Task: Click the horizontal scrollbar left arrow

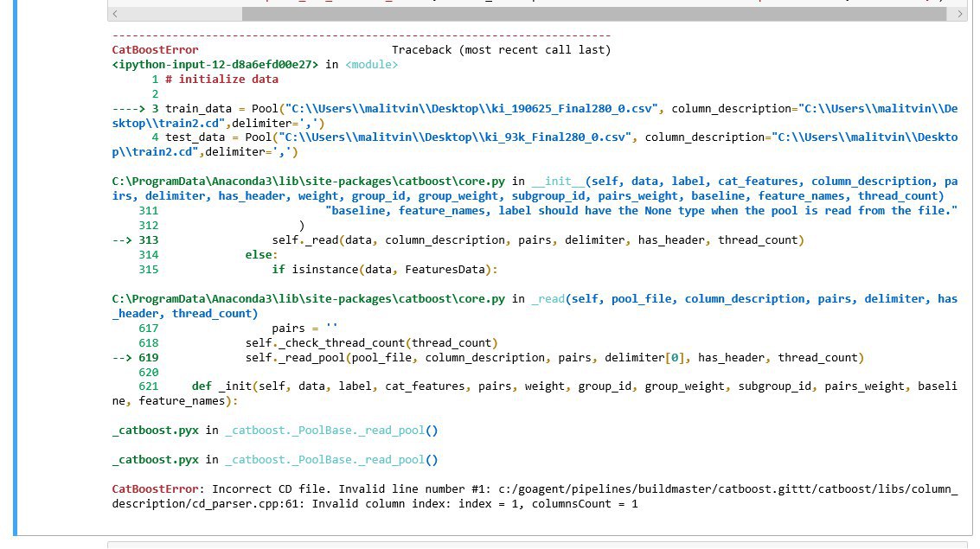Action: click(x=115, y=14)
